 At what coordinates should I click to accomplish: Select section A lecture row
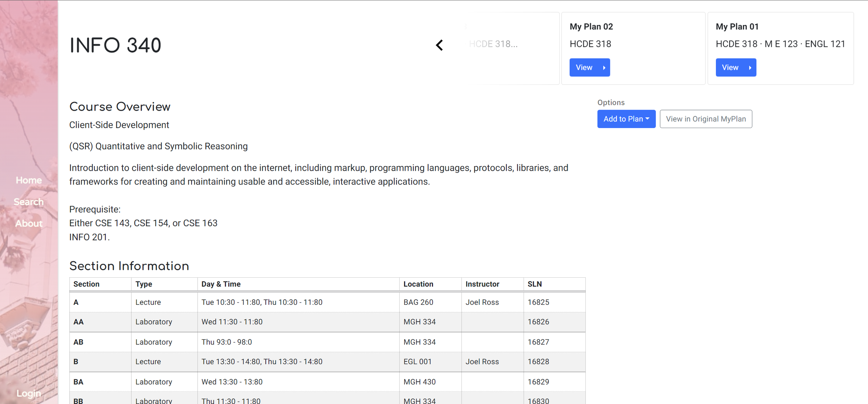(x=327, y=302)
